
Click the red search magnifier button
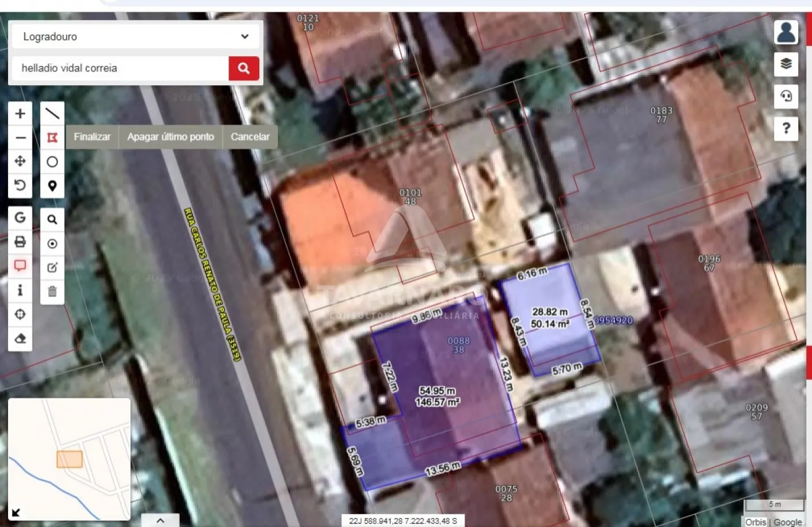pyautogui.click(x=244, y=68)
